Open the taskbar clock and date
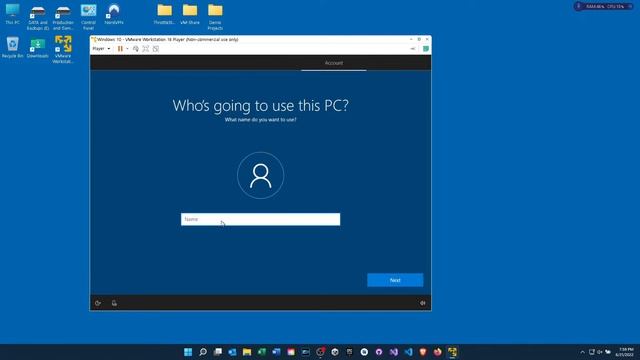This screenshot has width=640, height=360. click(626, 352)
